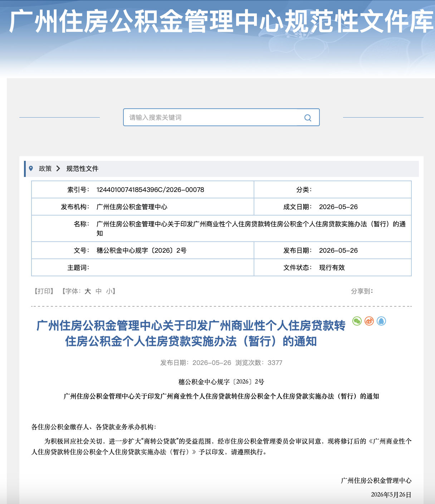Click the view count 浏览次数:3377
The image size is (435, 504).
(x=259, y=363)
